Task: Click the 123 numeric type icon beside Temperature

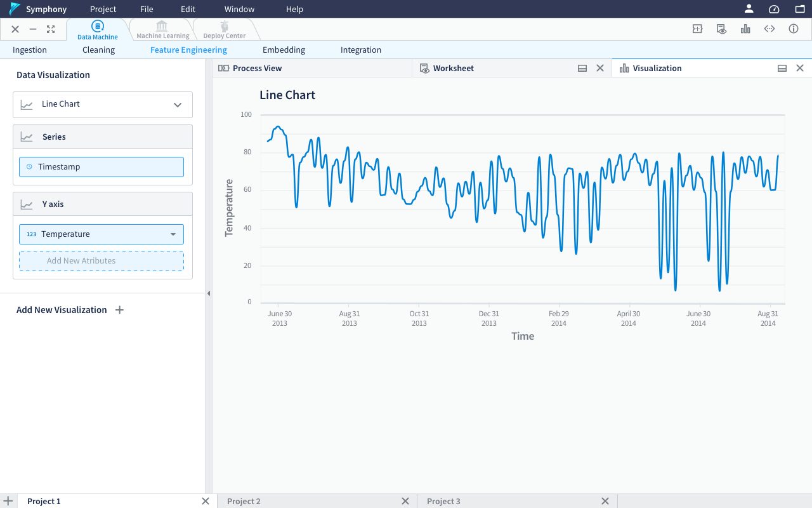Action: (32, 234)
